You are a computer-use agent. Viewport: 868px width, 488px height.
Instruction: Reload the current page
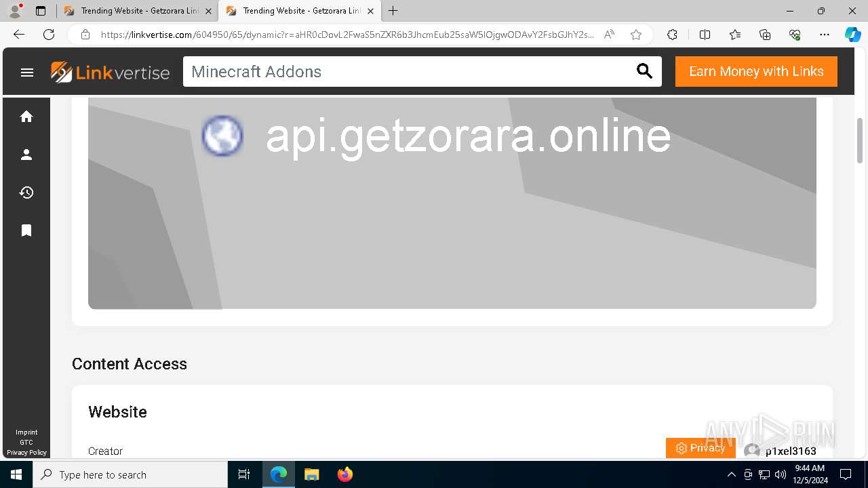pos(49,35)
